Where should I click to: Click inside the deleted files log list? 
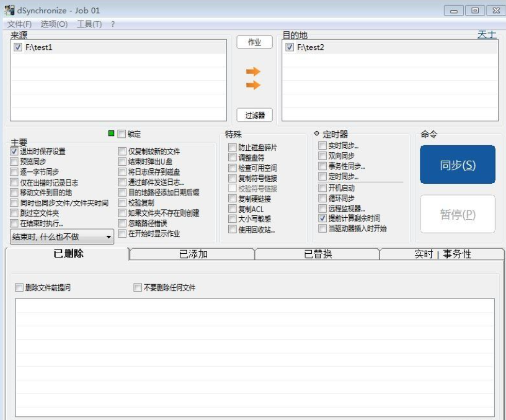click(255, 358)
